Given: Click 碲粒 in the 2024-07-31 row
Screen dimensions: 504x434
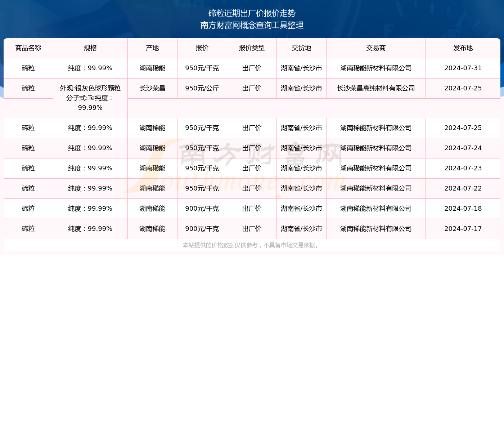Looking at the screenshot, I should (x=28, y=68).
